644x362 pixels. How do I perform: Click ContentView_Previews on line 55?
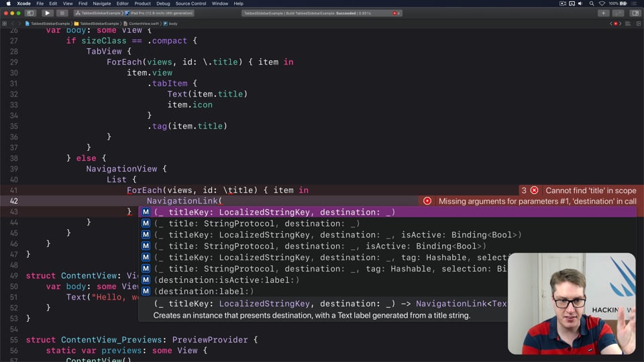pos(111,340)
